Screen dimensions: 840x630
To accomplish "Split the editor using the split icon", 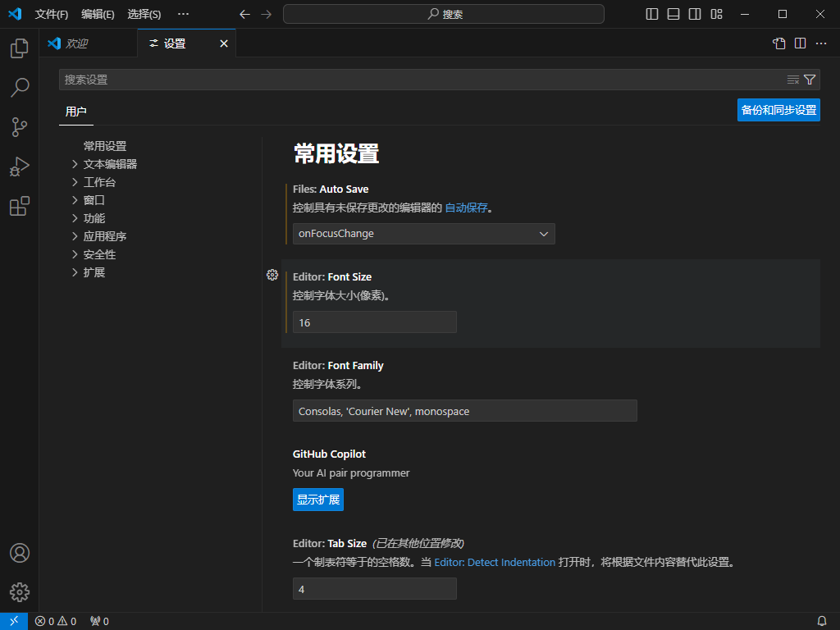I will coord(799,43).
